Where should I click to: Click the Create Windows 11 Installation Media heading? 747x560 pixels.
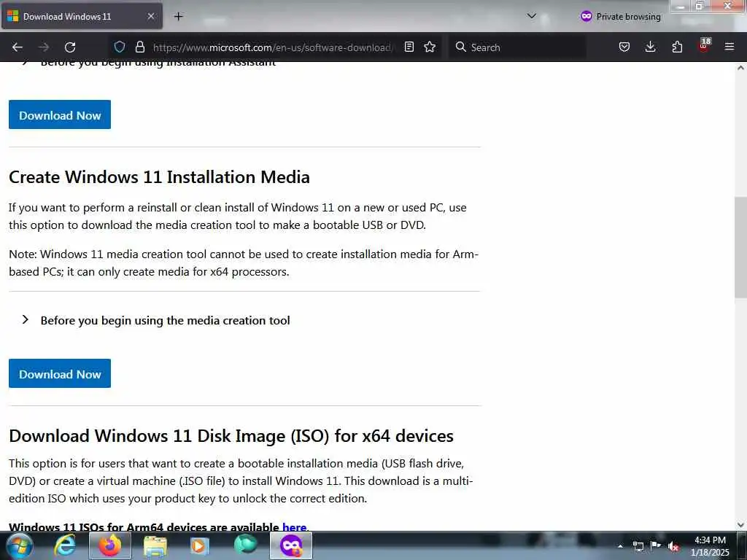(x=159, y=177)
